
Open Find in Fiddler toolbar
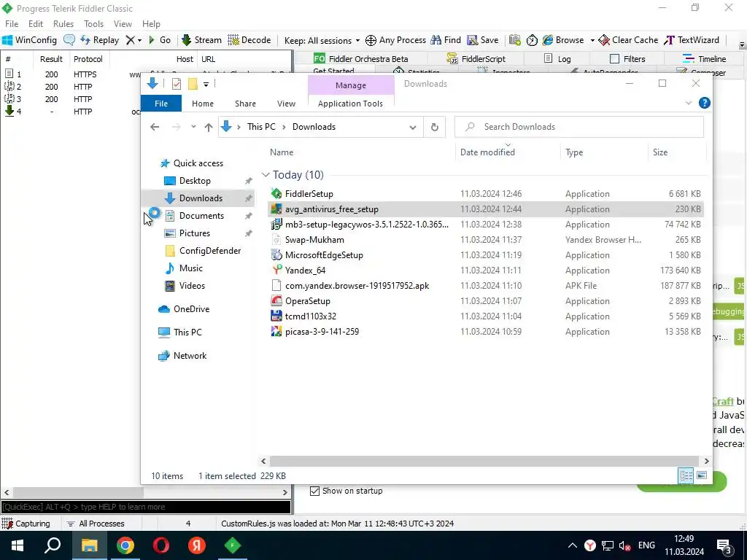coord(446,40)
